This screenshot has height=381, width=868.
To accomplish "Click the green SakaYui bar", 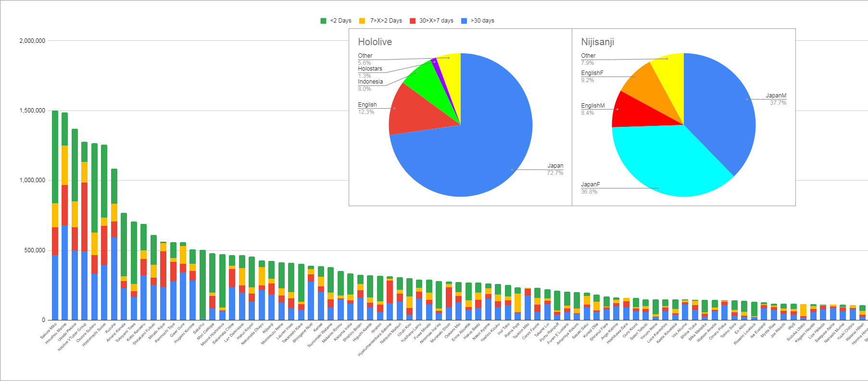I will 202,284.
